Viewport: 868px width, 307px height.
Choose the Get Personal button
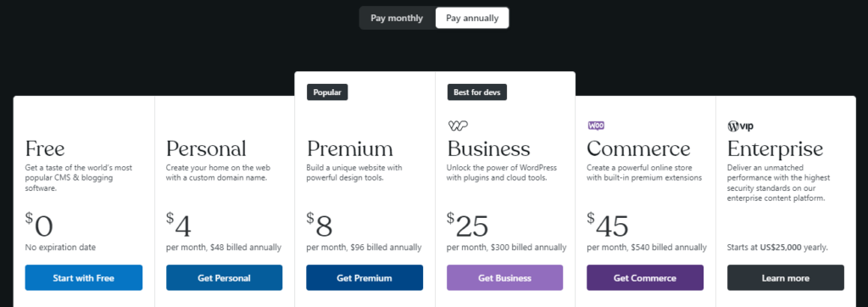click(x=224, y=277)
